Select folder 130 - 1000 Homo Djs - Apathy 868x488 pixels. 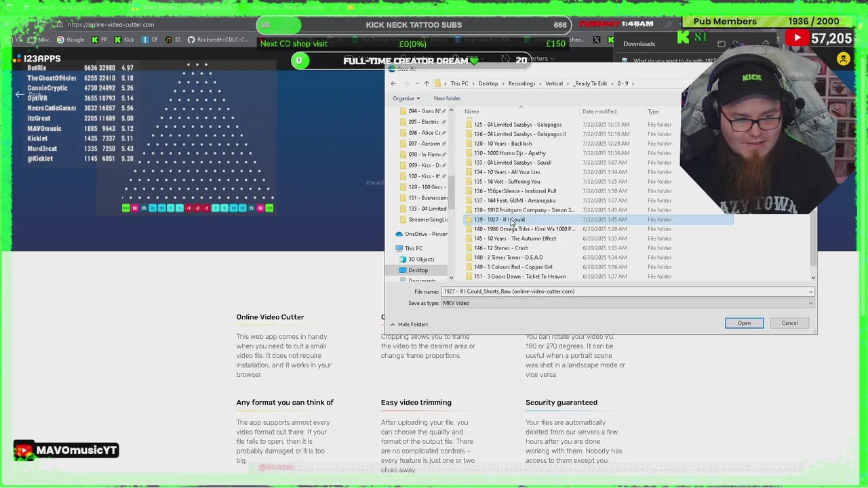click(x=509, y=153)
